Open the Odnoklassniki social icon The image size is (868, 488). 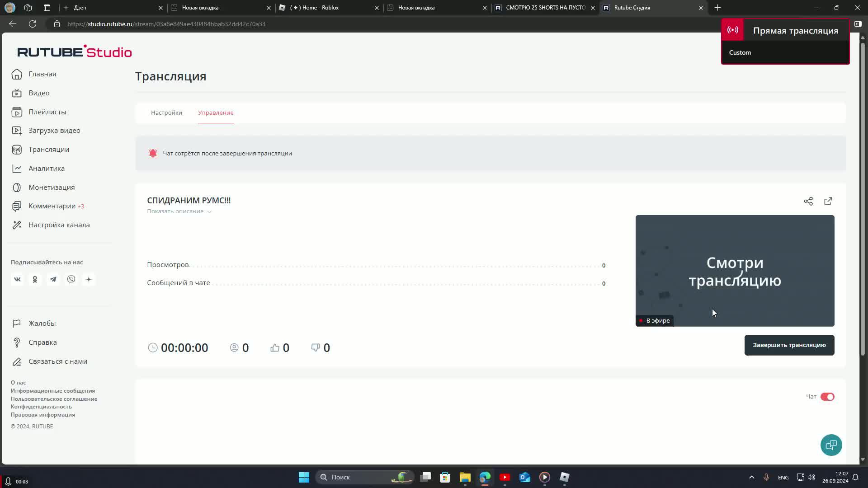[x=35, y=280]
